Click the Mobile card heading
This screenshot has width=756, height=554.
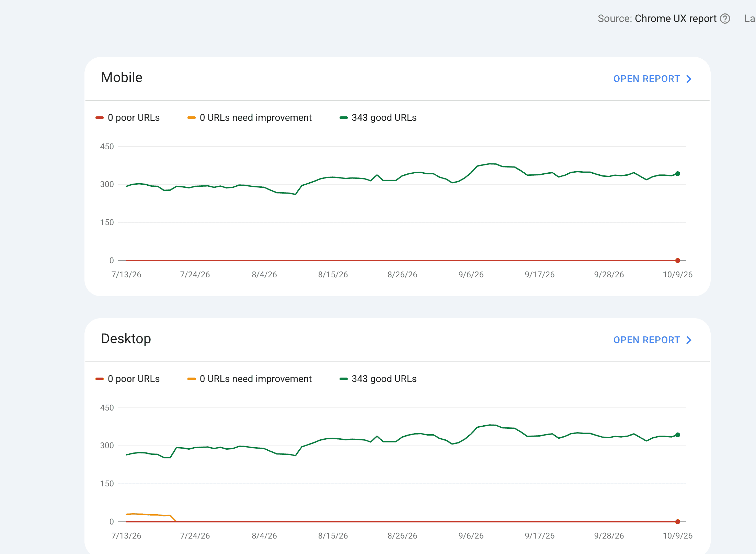tap(122, 78)
